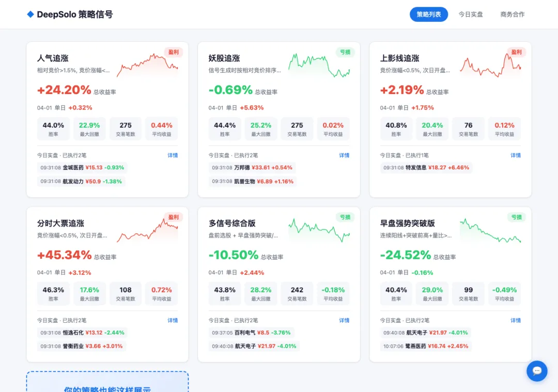Click the 亏损 badge on 妖股追涨
The height and width of the screenshot is (392, 558).
[345, 52]
